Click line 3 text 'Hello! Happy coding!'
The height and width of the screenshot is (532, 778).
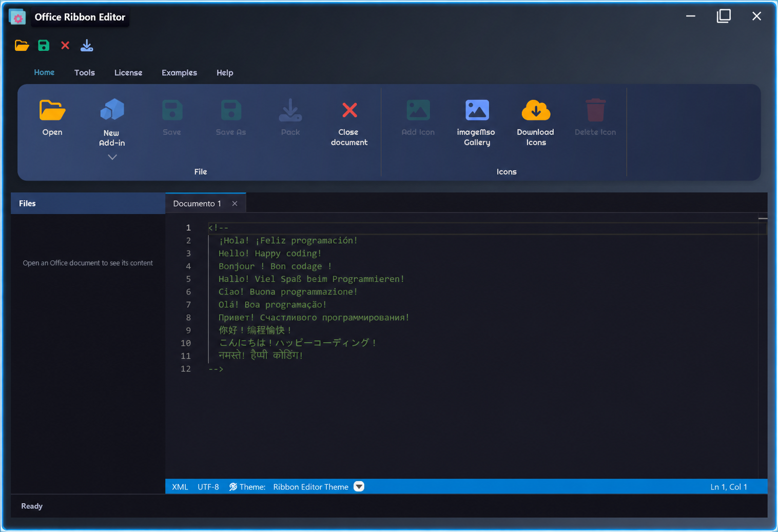pos(270,253)
